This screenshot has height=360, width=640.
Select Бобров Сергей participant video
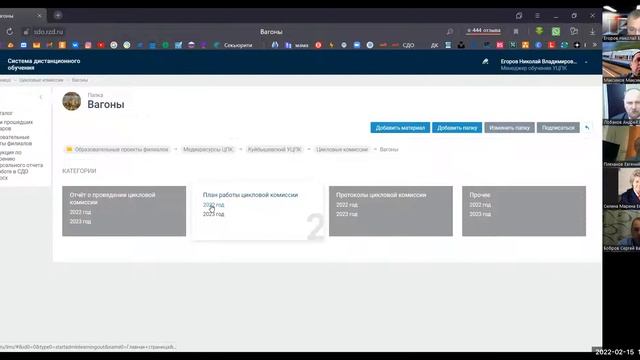tap(621, 231)
